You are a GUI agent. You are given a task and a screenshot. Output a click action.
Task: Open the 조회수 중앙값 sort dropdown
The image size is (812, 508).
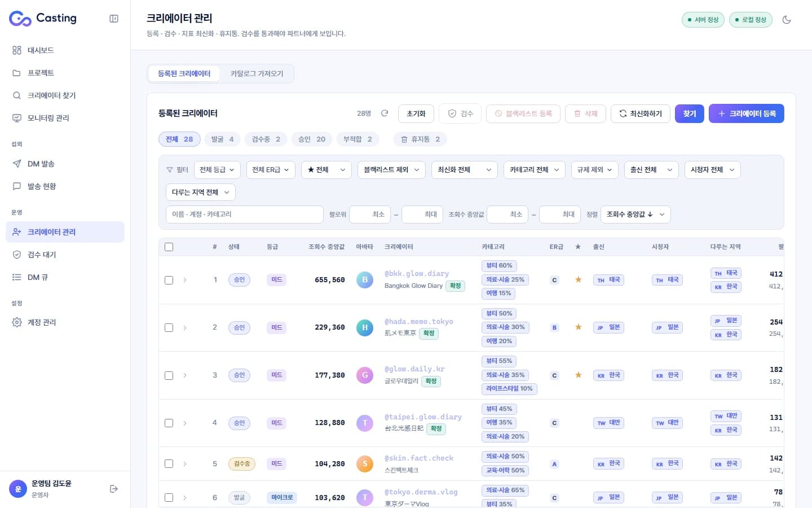tap(636, 214)
